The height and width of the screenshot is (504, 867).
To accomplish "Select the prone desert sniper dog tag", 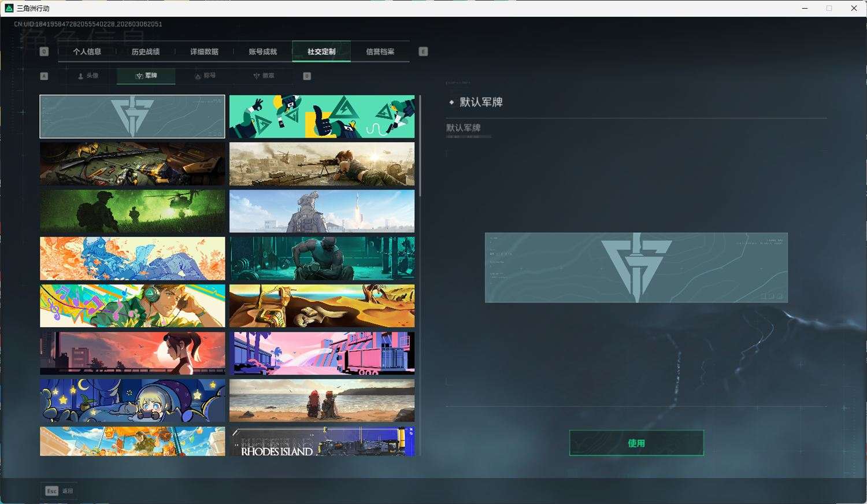I will coord(322,164).
